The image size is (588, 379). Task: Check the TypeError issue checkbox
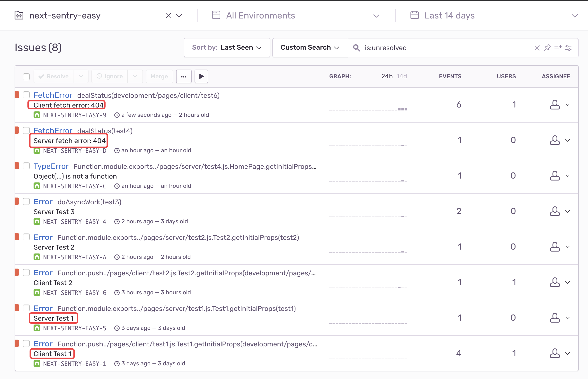coord(26,166)
